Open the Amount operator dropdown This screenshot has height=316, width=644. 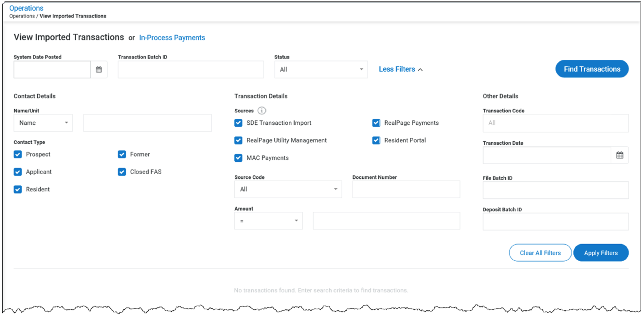tap(268, 221)
